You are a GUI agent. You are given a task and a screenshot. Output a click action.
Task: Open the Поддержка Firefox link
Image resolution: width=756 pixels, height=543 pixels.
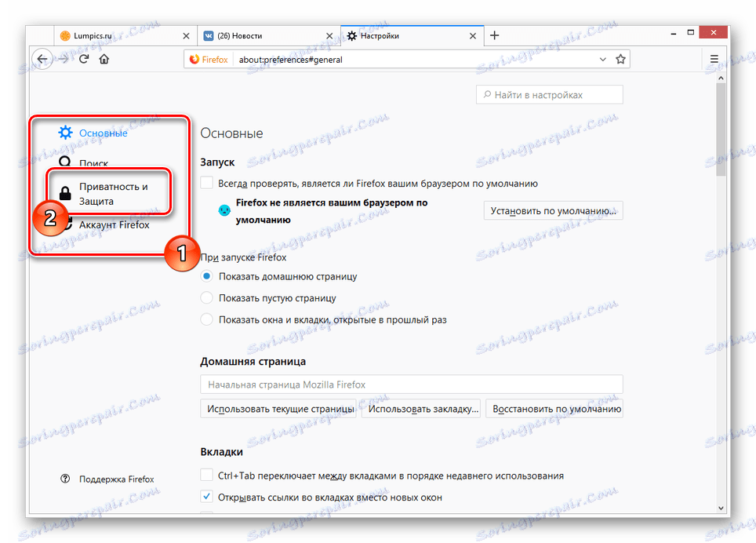click(x=116, y=479)
